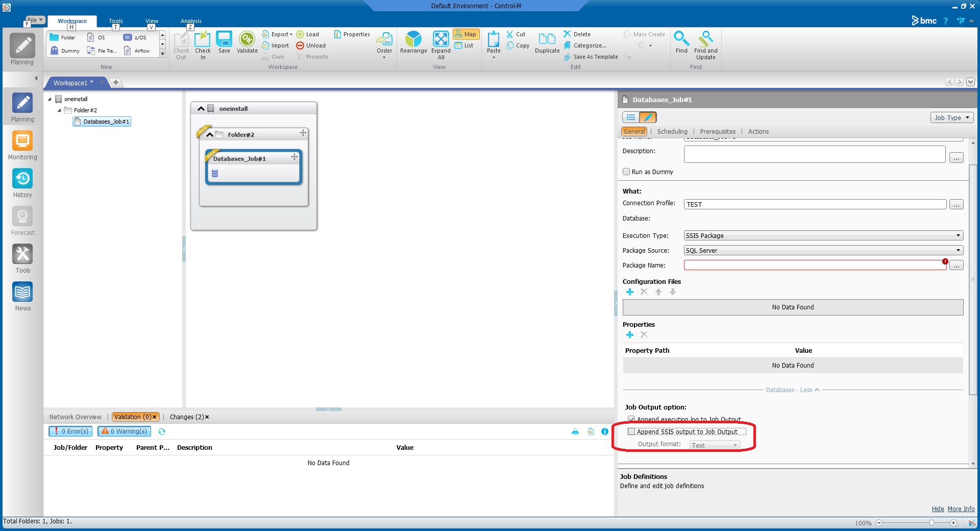Switch the workspace to Map view
This screenshot has width=980, height=531.
465,34
